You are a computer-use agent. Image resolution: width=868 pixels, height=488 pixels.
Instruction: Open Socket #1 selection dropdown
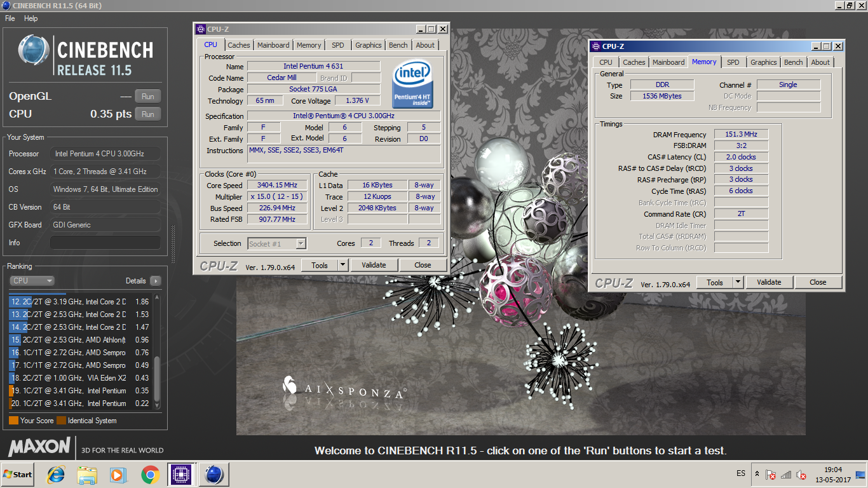277,243
